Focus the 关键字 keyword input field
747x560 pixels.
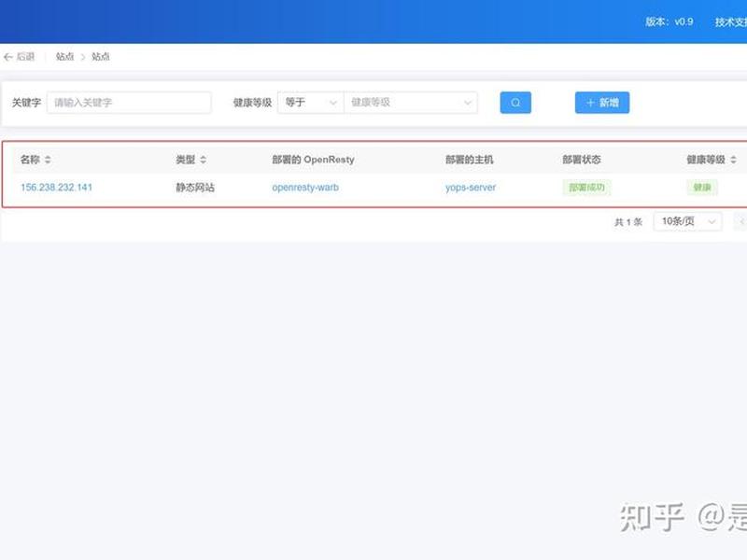pyautogui.click(x=129, y=103)
